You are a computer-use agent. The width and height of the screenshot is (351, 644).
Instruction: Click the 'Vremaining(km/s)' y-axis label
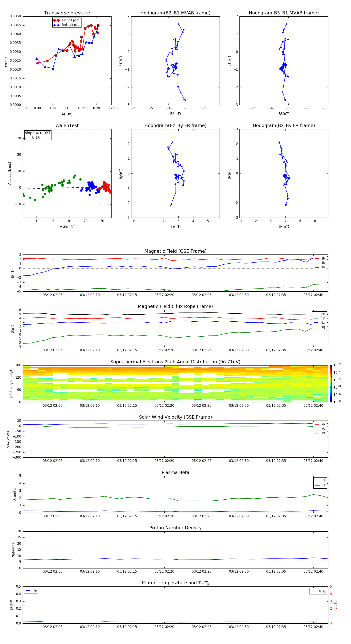(x=10, y=173)
